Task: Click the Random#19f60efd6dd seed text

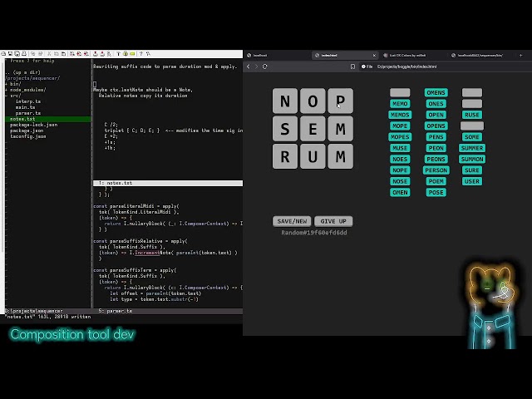Action: pos(314,233)
